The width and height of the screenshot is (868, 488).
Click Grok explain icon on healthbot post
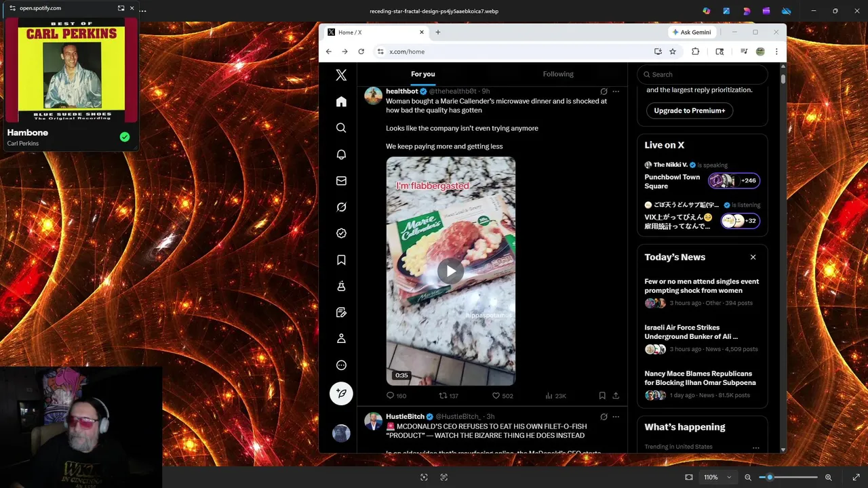604,91
